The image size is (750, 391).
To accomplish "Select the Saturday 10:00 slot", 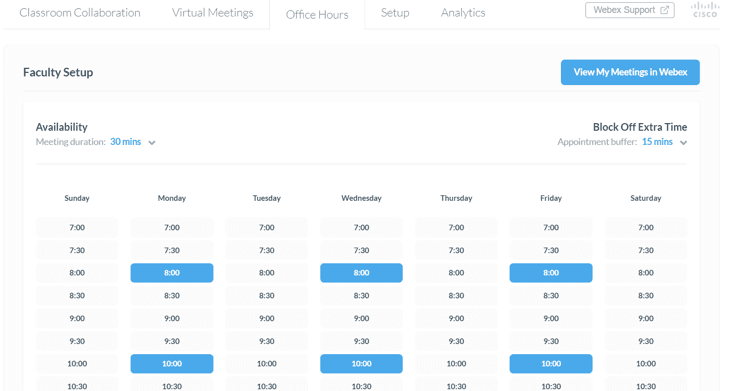I will (x=645, y=364).
